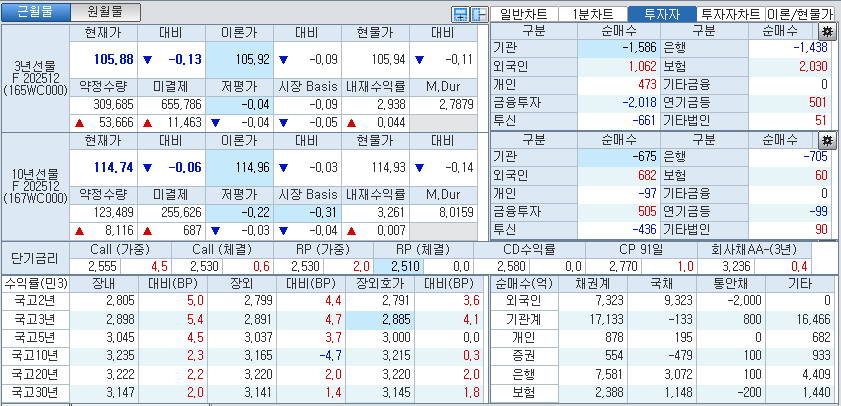Select 3년선물 theoretical price 105.92
The height and width of the screenshot is (406, 841).
point(239,60)
